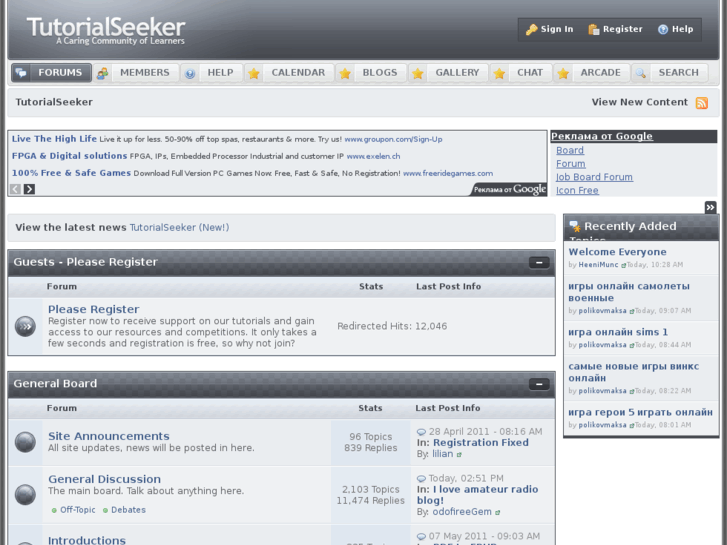
Task: Click the star icon beside Gallery
Action: point(418,73)
